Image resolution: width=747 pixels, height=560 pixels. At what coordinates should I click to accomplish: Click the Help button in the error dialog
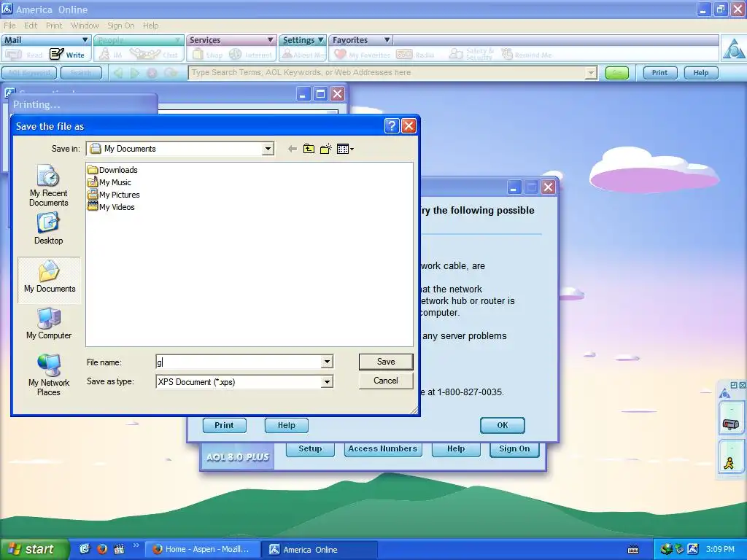(286, 425)
